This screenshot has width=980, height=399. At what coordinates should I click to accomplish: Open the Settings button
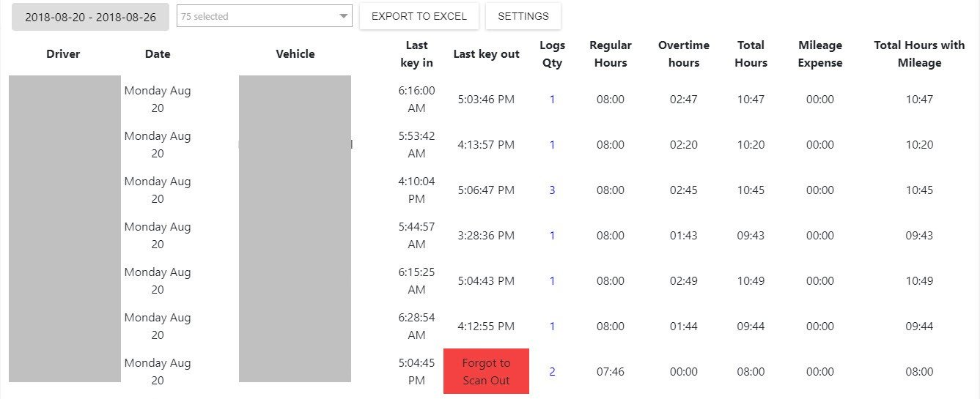(x=523, y=16)
